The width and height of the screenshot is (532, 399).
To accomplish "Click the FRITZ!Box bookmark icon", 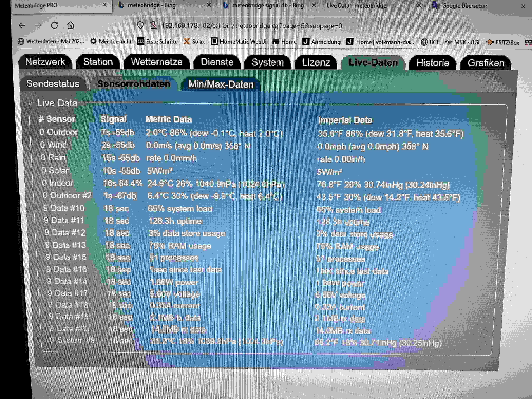I will (x=490, y=42).
